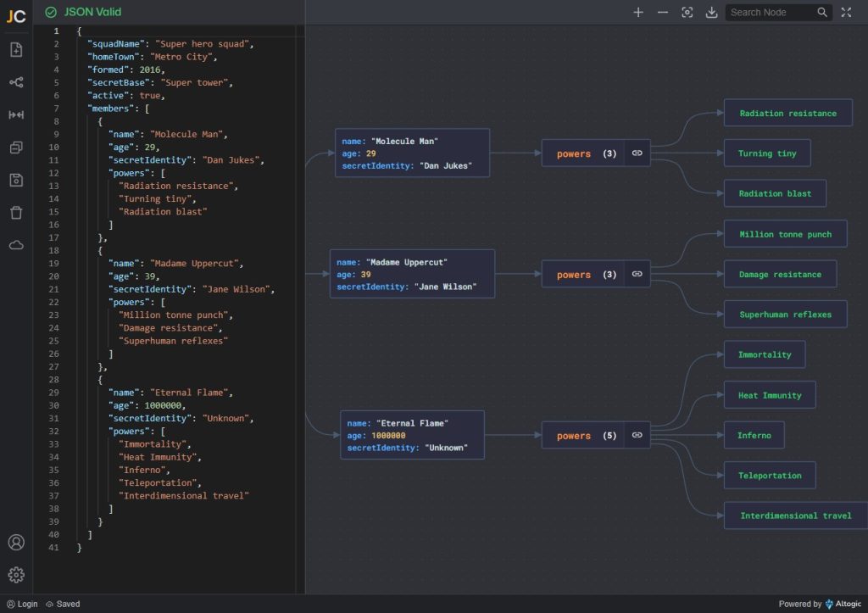Open the Altogic link
This screenshot has width=868, height=613.
pos(843,605)
